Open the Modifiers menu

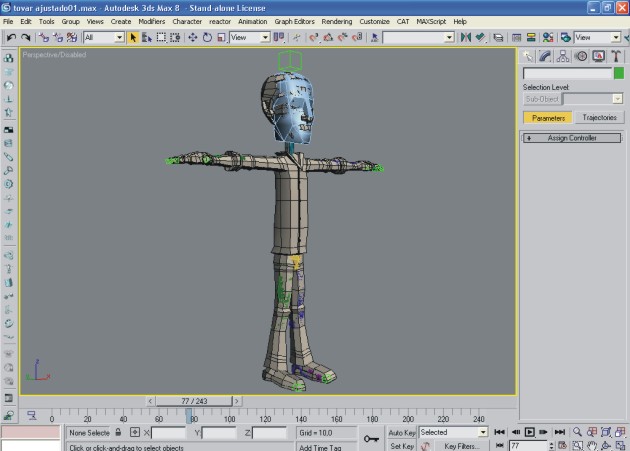(x=151, y=21)
